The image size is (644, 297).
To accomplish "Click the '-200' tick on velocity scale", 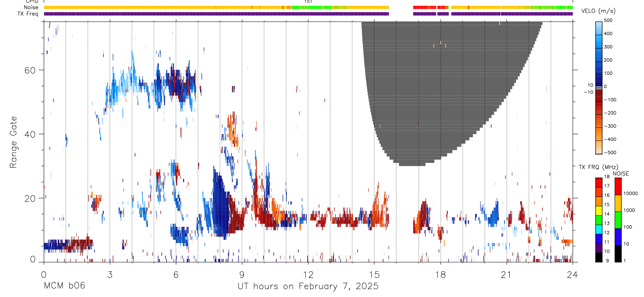I will point(610,113).
